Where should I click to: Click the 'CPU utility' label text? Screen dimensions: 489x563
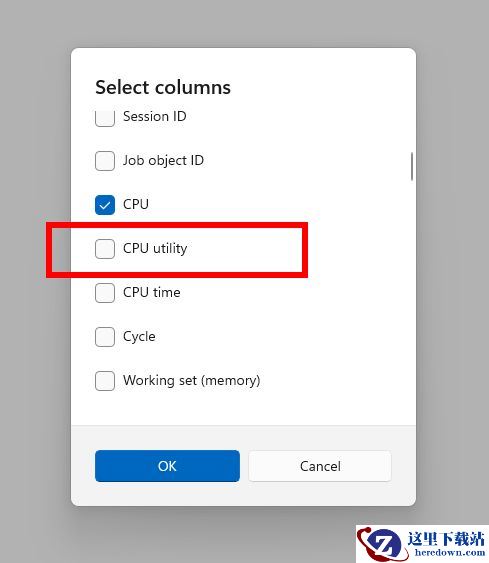[x=155, y=248]
